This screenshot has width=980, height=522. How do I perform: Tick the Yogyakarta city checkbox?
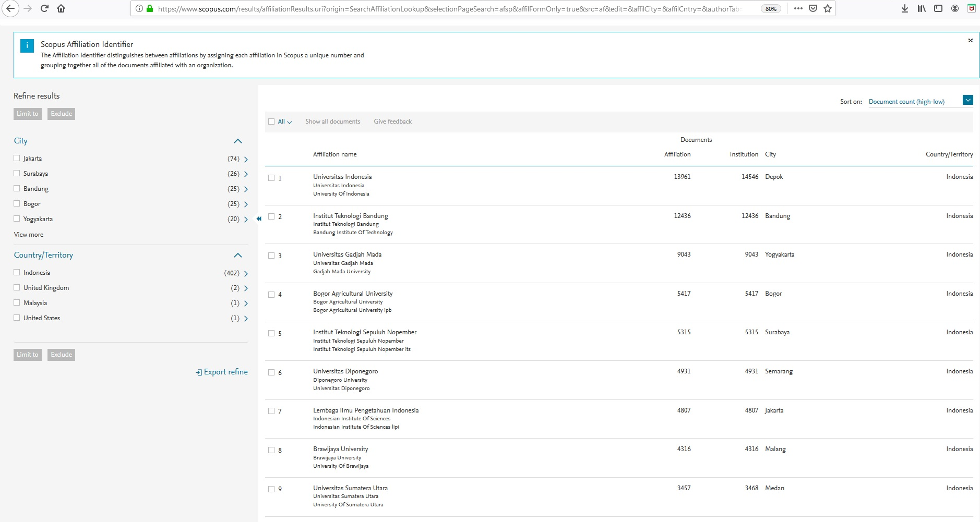(17, 218)
